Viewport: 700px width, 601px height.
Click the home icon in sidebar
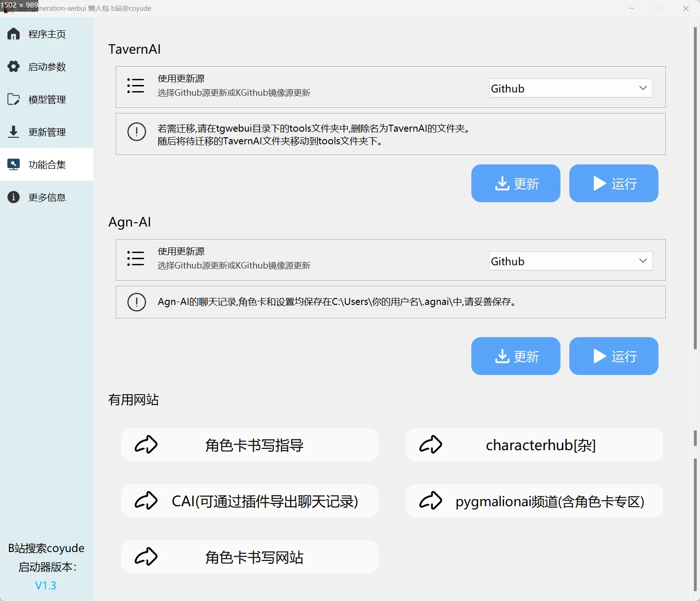[14, 34]
